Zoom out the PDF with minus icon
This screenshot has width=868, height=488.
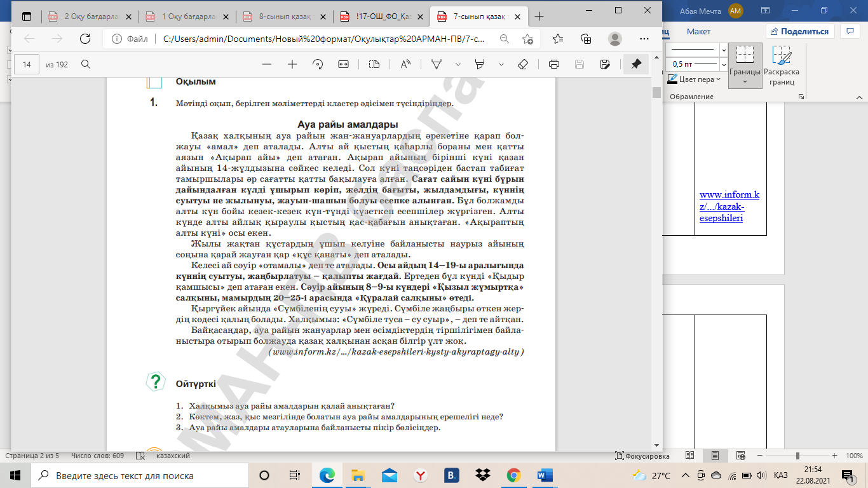coord(267,64)
